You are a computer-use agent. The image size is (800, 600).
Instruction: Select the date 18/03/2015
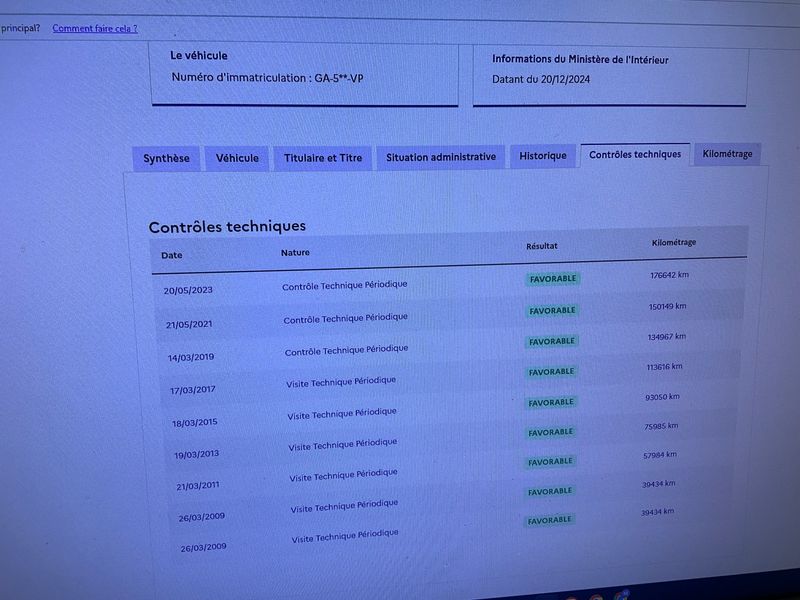click(194, 422)
